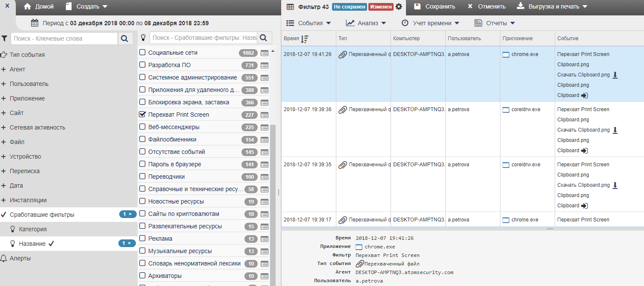Screen dimensions: 644x286
Task: Click the Сохранить button
Action: pos(435,6)
